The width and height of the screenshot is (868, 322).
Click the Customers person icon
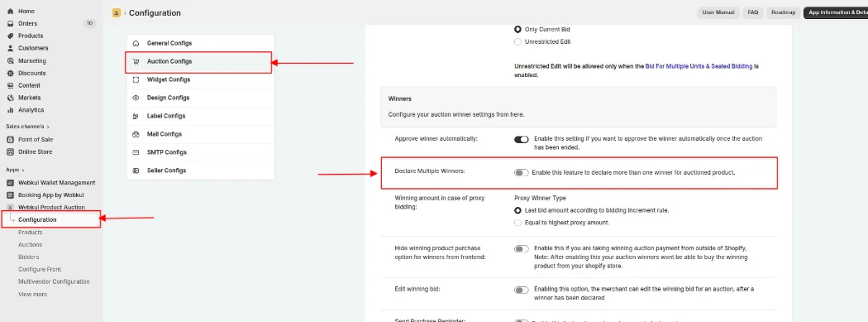tap(10, 48)
